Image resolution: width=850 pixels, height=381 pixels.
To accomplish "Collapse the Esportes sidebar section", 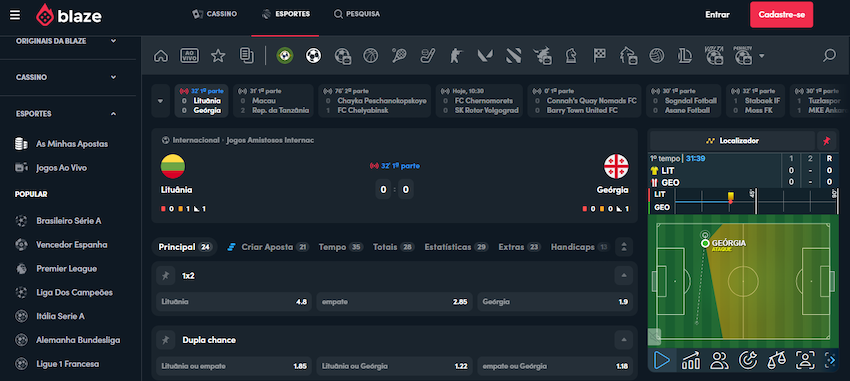I will click(x=113, y=114).
